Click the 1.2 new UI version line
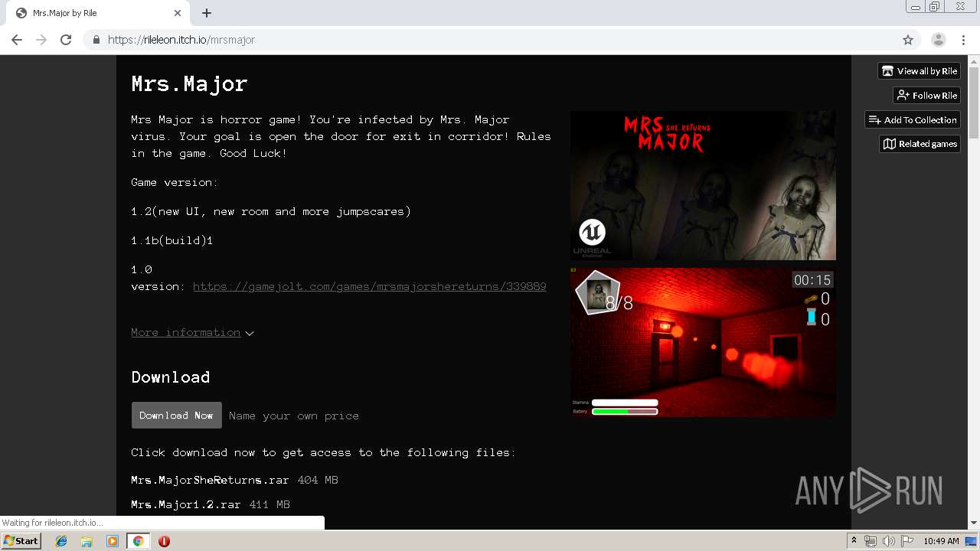980x551 pixels. pyautogui.click(x=271, y=211)
